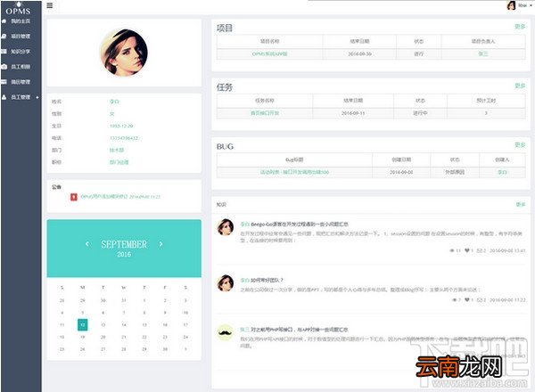The width and height of the screenshot is (535, 392).
Task: Click author 张三 on PHP post
Action: [245, 330]
